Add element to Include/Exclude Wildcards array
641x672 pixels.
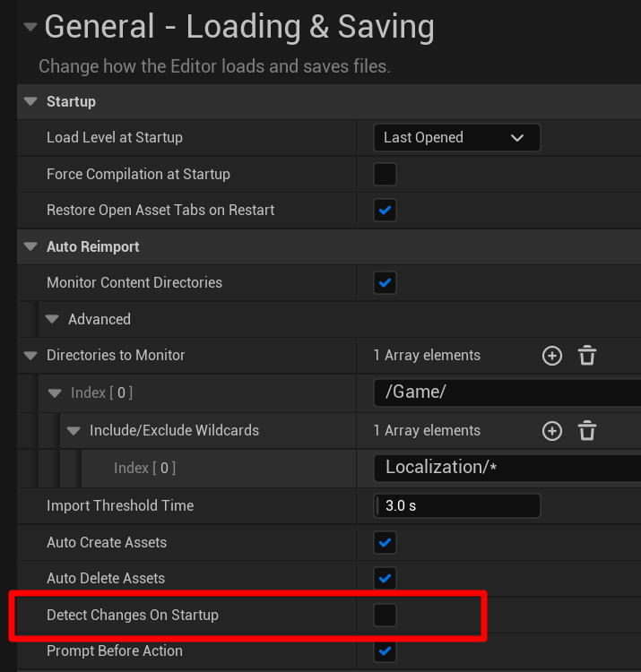pyautogui.click(x=552, y=431)
